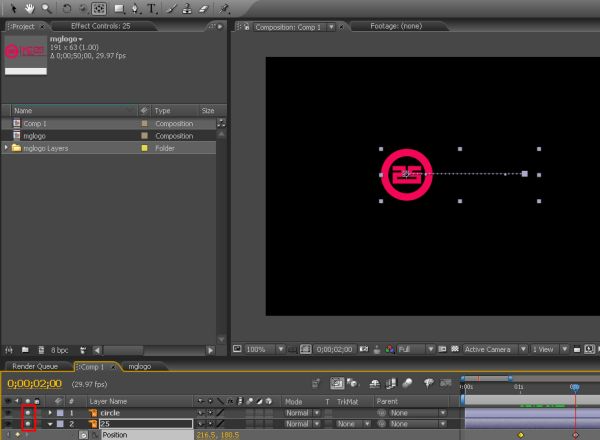Switch to Effect Controls: 25 tab
600x440 pixels.
click(x=101, y=26)
